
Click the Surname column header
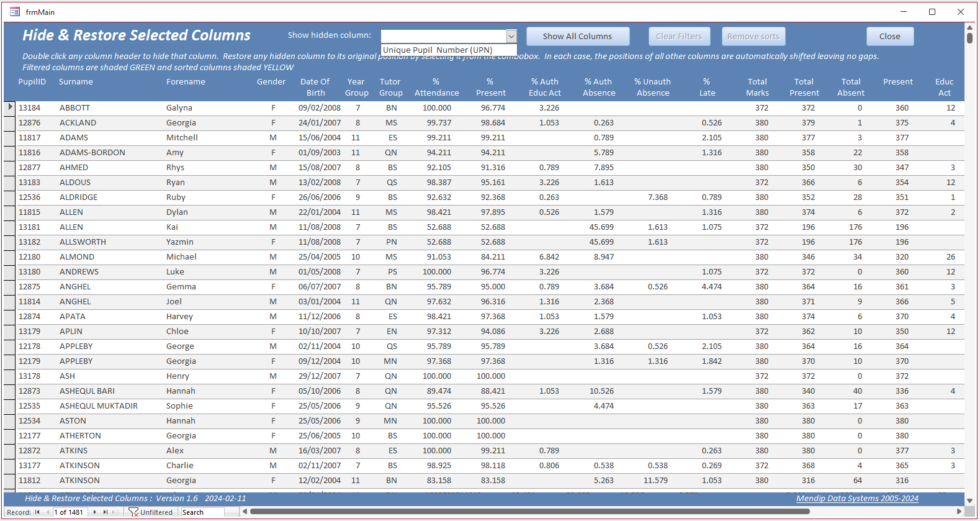pyautogui.click(x=76, y=81)
